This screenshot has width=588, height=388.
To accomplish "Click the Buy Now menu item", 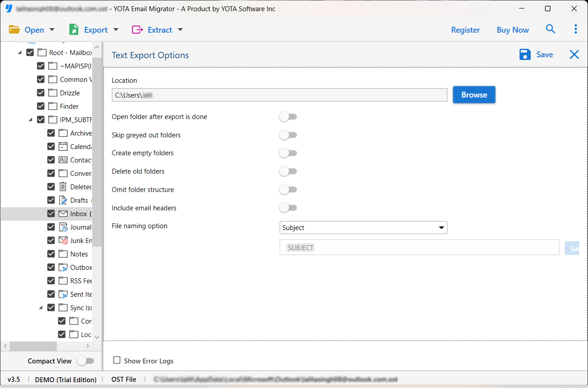I will [512, 30].
